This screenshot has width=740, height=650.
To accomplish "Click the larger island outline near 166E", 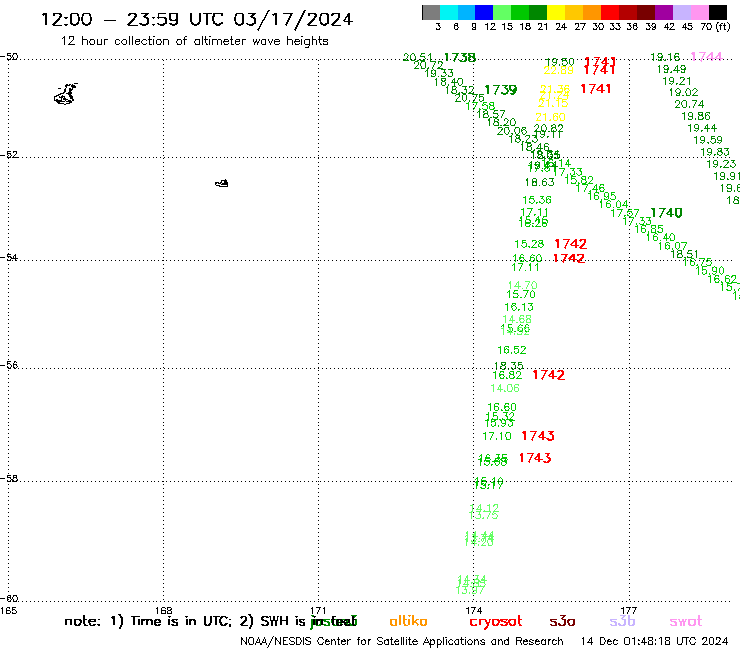I will pyautogui.click(x=66, y=94).
